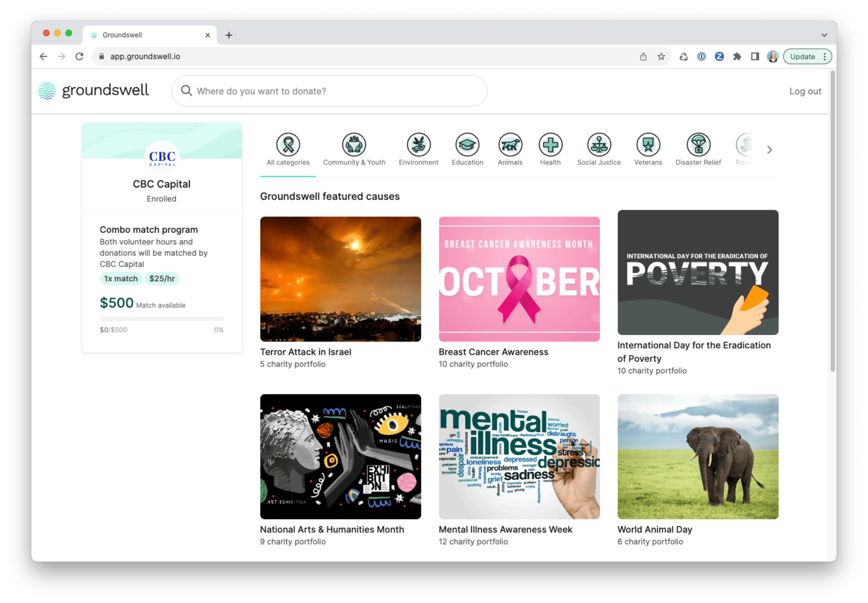Screen dimensions: 868x603
Task: Open the Education category icon
Action: (467, 145)
